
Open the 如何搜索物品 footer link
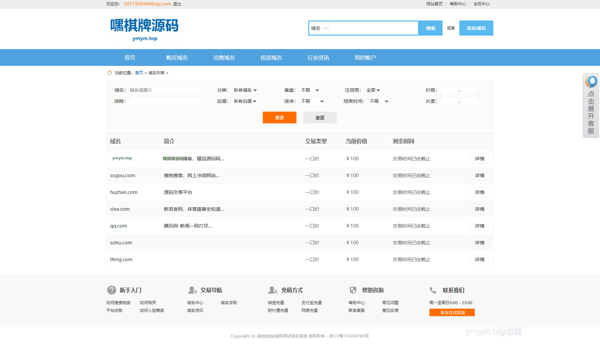pyautogui.click(x=118, y=303)
